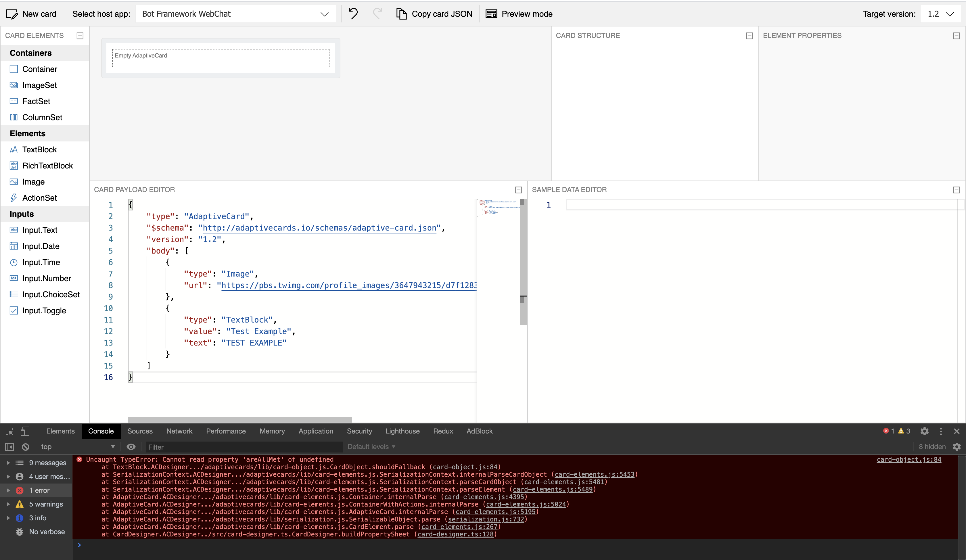Switch to the Sources tab
966x560 pixels.
point(139,431)
